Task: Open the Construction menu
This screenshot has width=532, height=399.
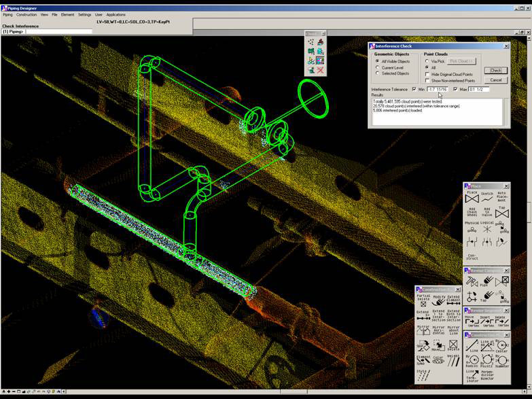Action: point(26,14)
